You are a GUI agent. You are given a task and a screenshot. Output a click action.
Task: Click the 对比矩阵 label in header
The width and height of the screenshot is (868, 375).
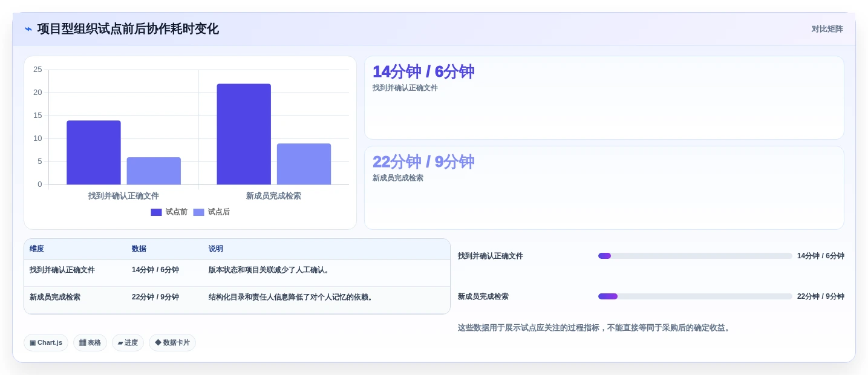827,29
